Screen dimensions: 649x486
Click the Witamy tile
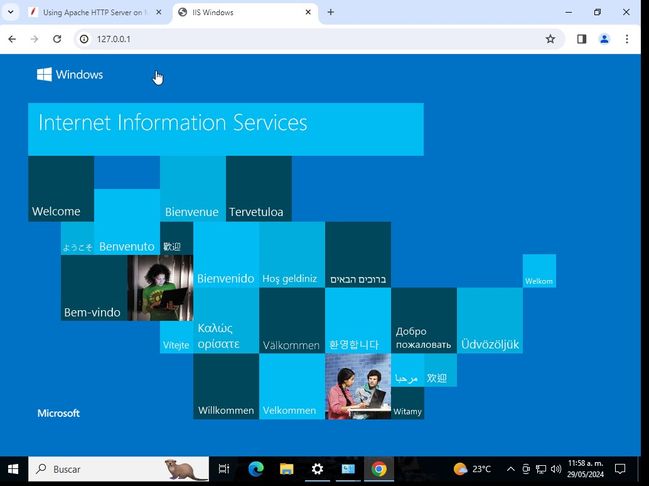tap(407, 403)
